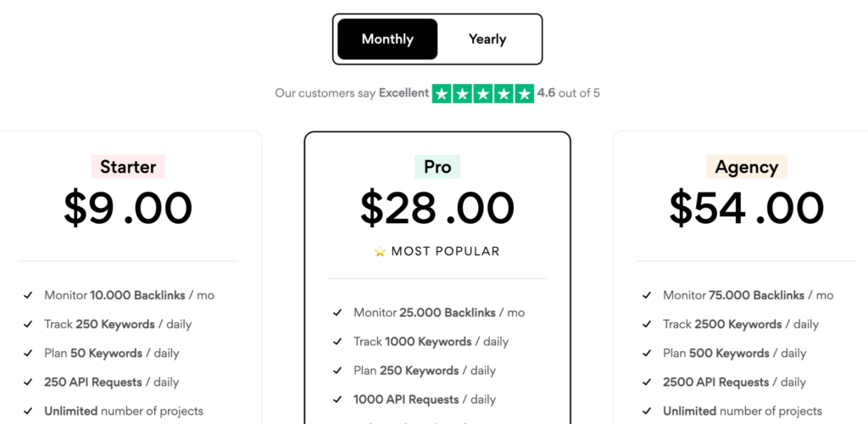The width and height of the screenshot is (868, 424).
Task: Click the $54.00 Agency price
Action: [746, 209]
